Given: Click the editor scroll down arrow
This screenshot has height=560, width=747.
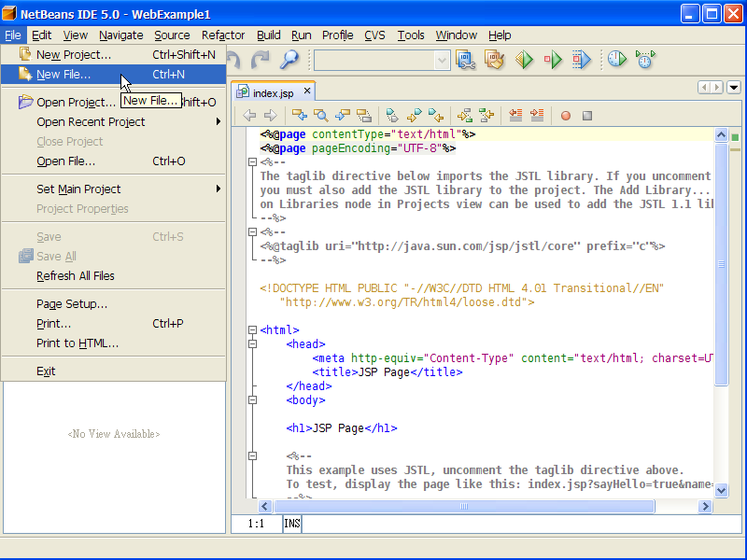Looking at the screenshot, I should [x=721, y=490].
